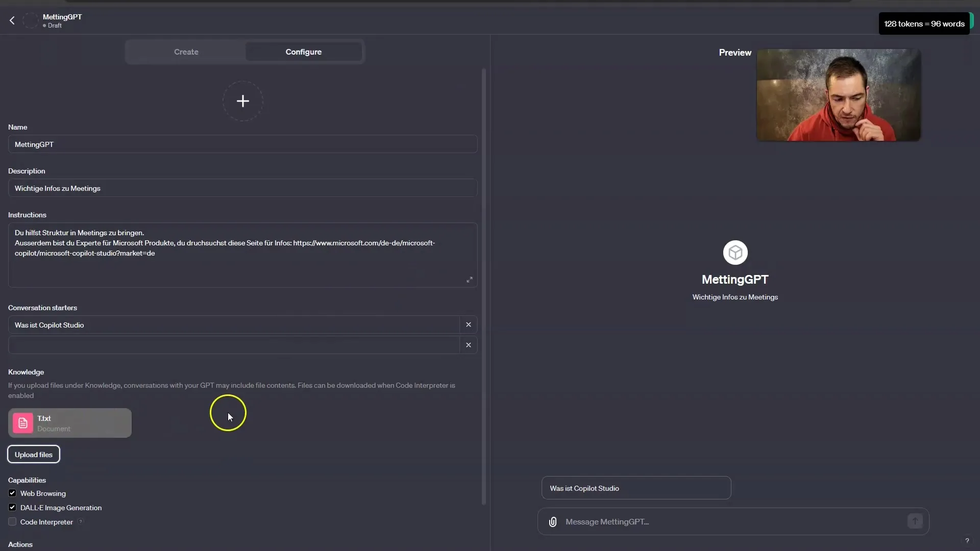Click the second conversation starter X button
The height and width of the screenshot is (551, 980).
[x=469, y=344]
